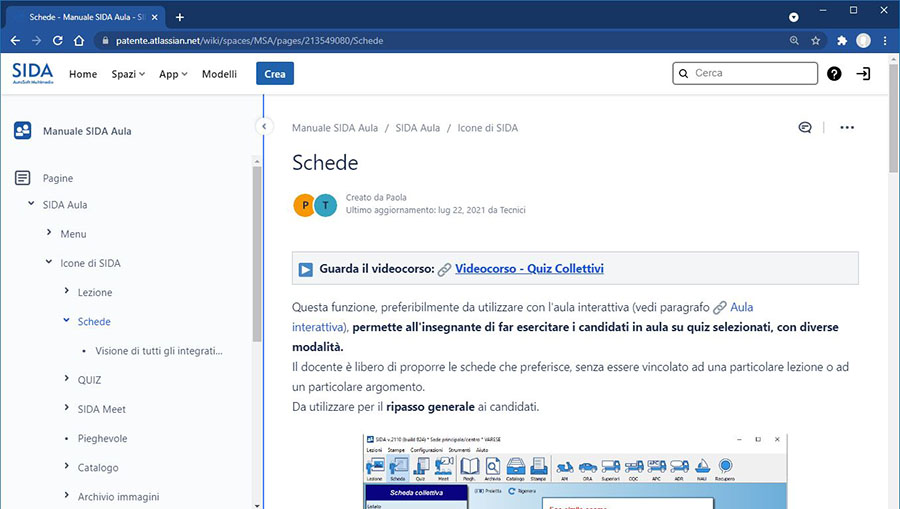The width and height of the screenshot is (900, 509).
Task: Go to Home in top navigation
Action: pyautogui.click(x=83, y=74)
